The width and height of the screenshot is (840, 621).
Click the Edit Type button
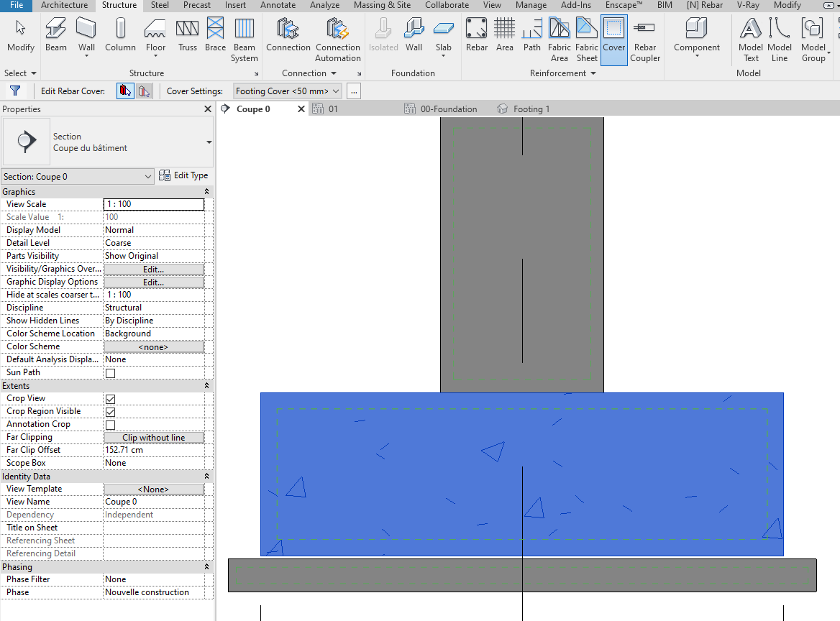184,175
